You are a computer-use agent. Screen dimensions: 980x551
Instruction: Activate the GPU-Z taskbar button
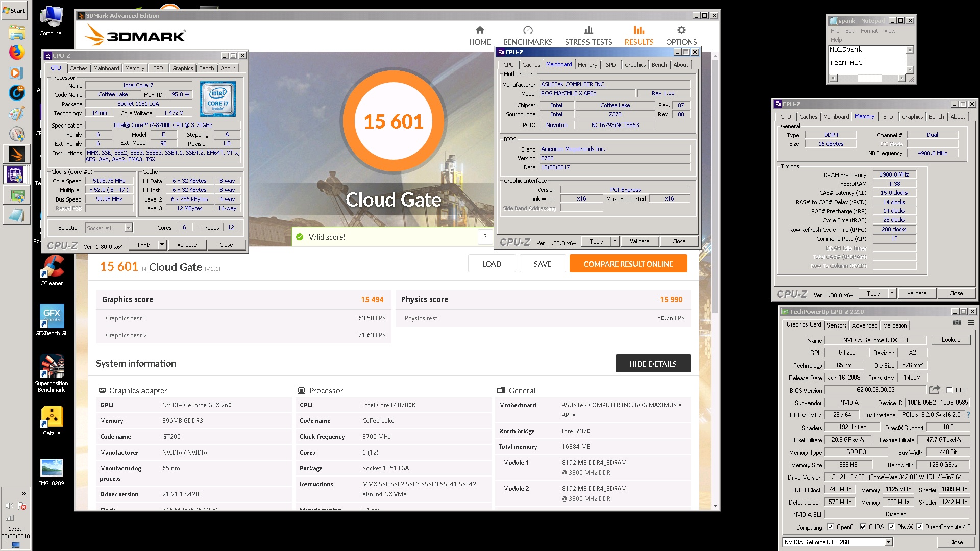[x=16, y=195]
